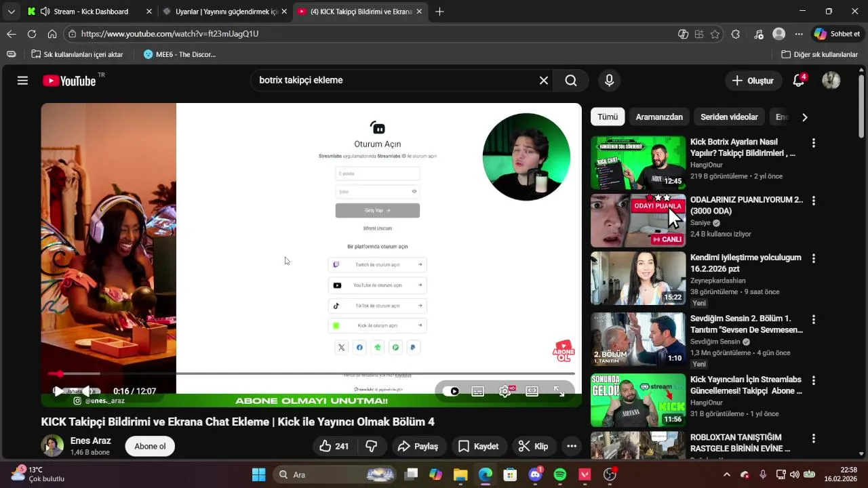Open the Kick Botrix Ayarları video thumbnail
Screen dimensions: 868x488
638,163
